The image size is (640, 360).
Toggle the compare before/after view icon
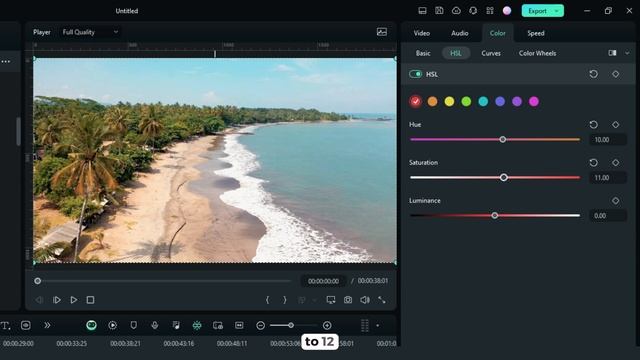coord(612,53)
